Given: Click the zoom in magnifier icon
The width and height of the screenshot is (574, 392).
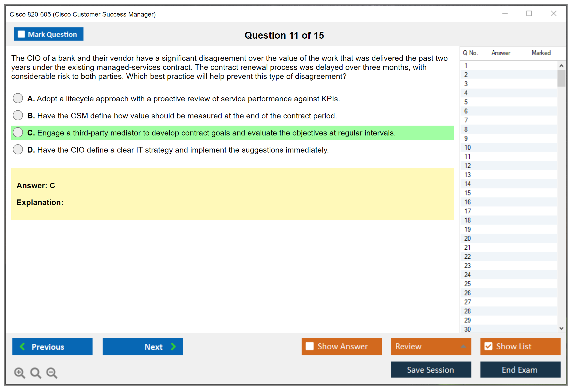Looking at the screenshot, I should point(19,373).
